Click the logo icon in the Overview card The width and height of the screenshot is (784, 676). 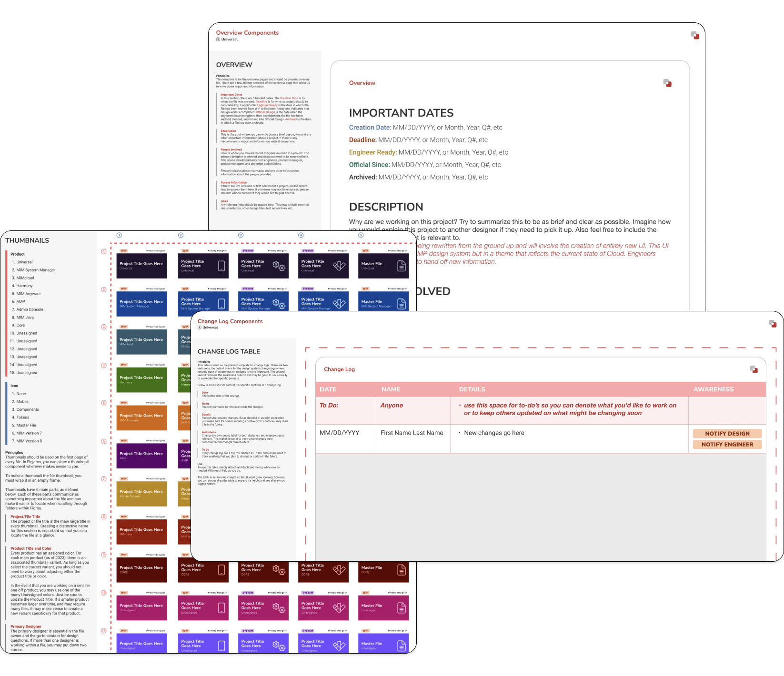pos(667,83)
